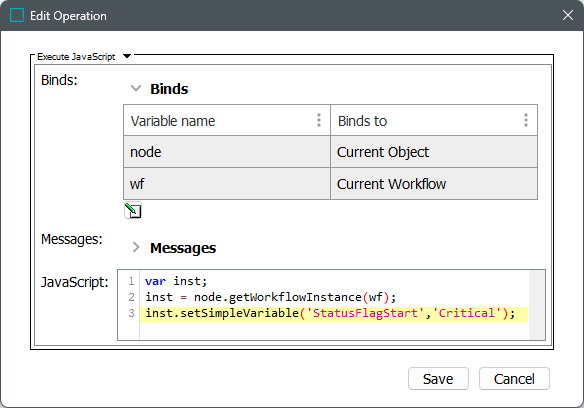Click the Edit Operation window icon
The image size is (584, 408).
point(17,15)
